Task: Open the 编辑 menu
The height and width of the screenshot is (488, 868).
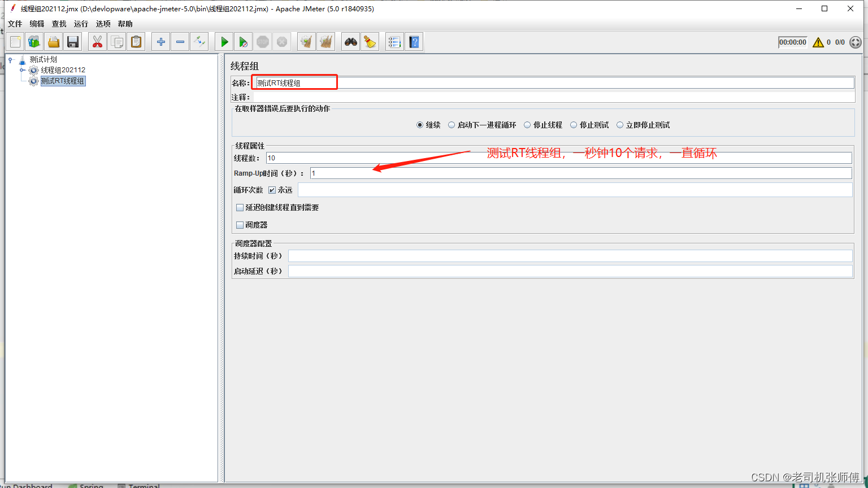Action: 37,24
